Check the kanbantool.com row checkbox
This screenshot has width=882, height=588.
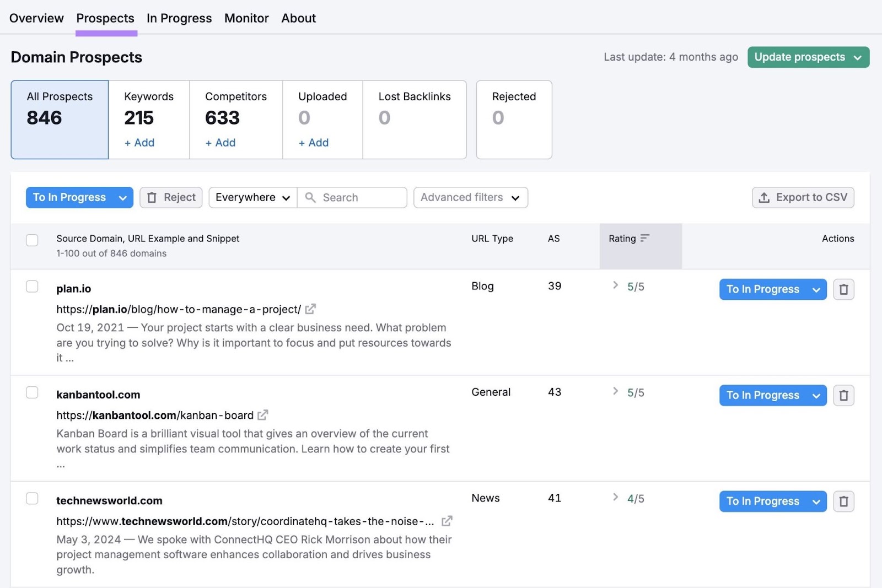(x=32, y=392)
